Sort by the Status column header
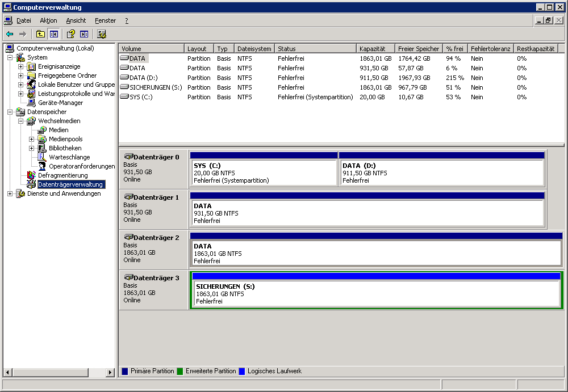This screenshot has height=392, width=568. pos(315,48)
